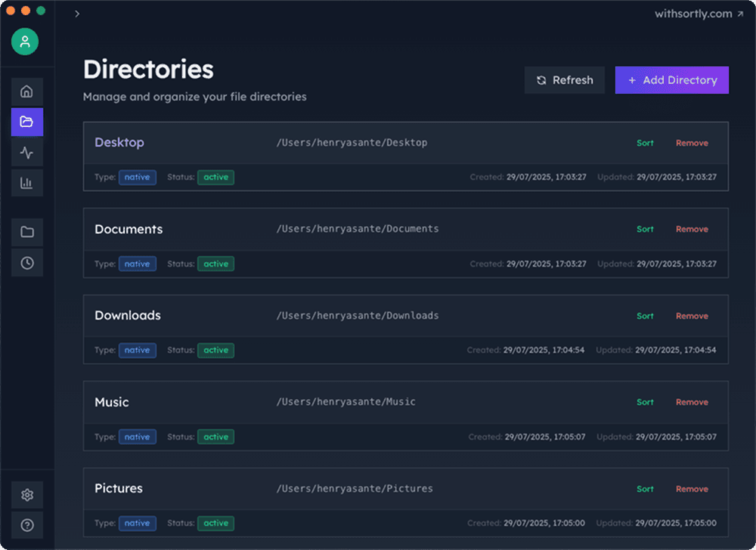756x550 pixels.
Task: Click the native type badge on Music
Action: point(137,436)
